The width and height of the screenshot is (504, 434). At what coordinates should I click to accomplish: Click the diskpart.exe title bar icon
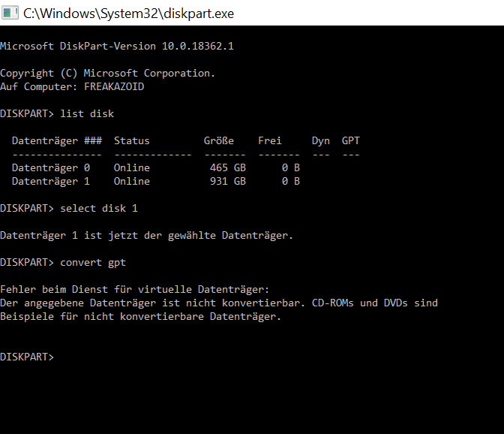pyautogui.click(x=10, y=14)
